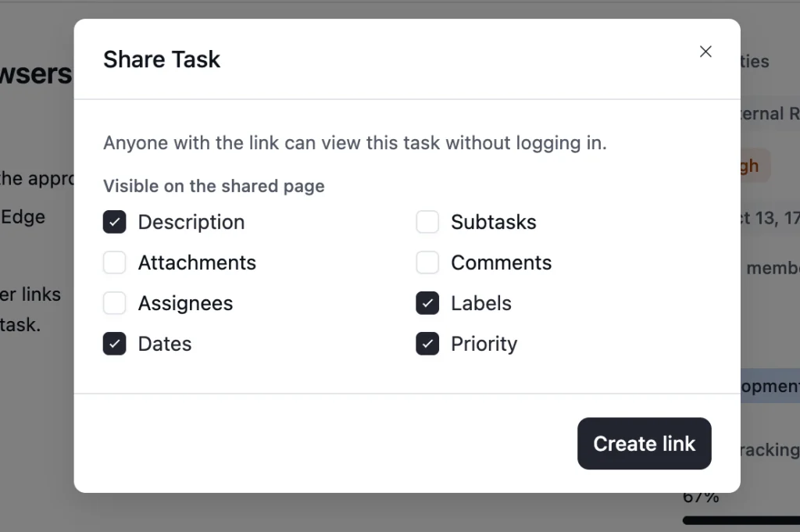Turn off the Priority checkbox
Viewport: 800px width, 532px height.
point(427,344)
